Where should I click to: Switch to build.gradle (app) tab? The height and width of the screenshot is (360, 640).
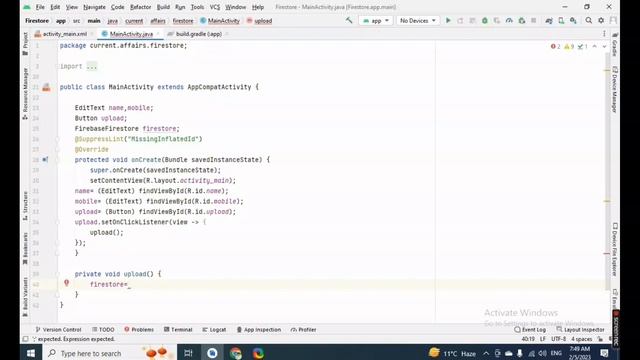198,34
